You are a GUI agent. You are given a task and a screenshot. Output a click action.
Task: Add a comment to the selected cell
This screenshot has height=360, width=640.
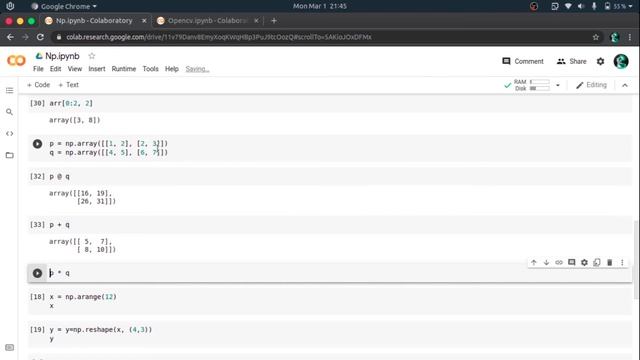tap(571, 262)
